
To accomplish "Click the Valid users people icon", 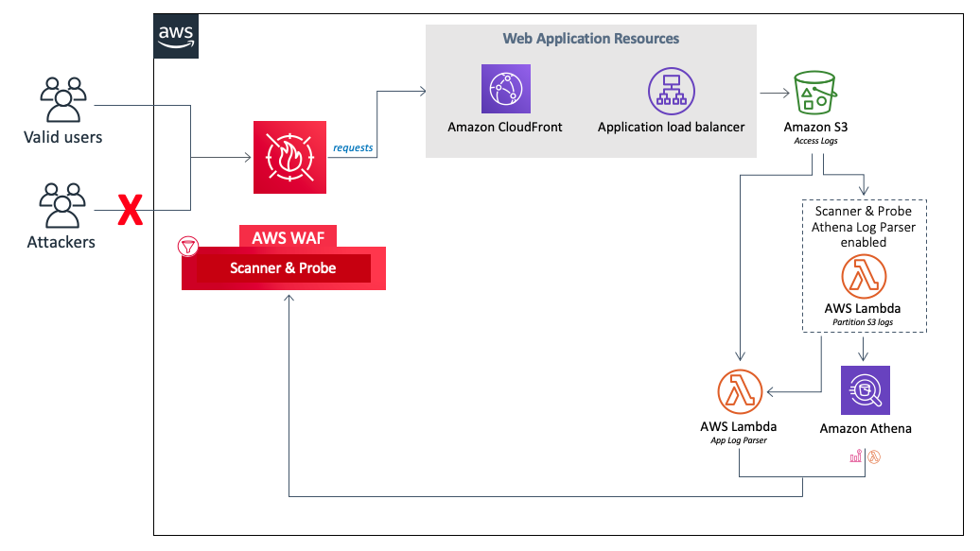I will click(x=62, y=97).
